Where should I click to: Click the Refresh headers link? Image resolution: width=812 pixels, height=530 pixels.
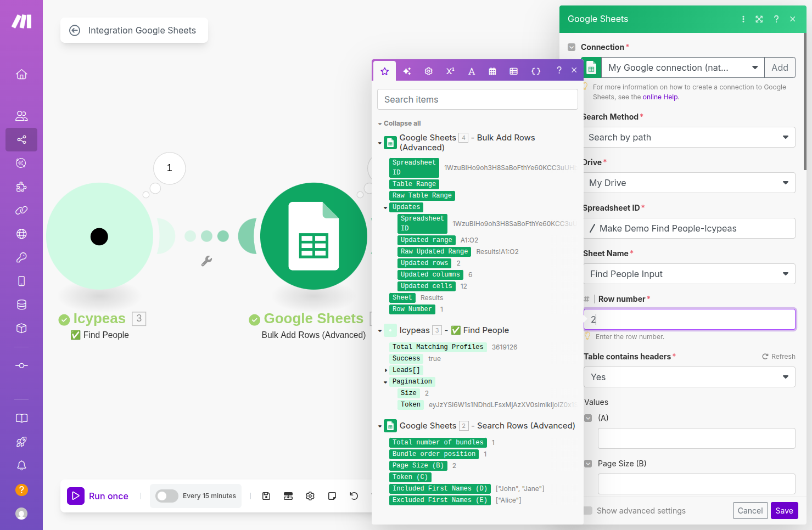(779, 357)
